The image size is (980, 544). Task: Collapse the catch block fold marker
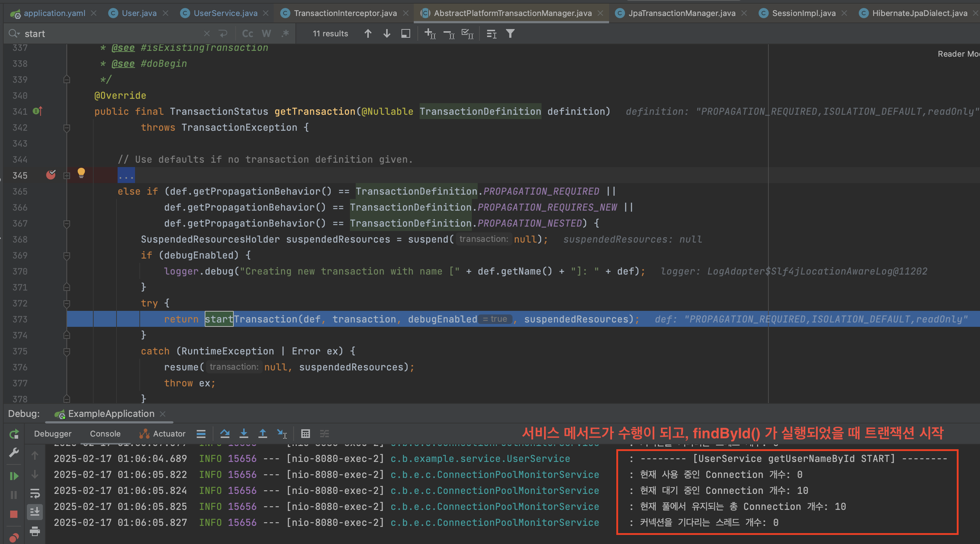66,352
